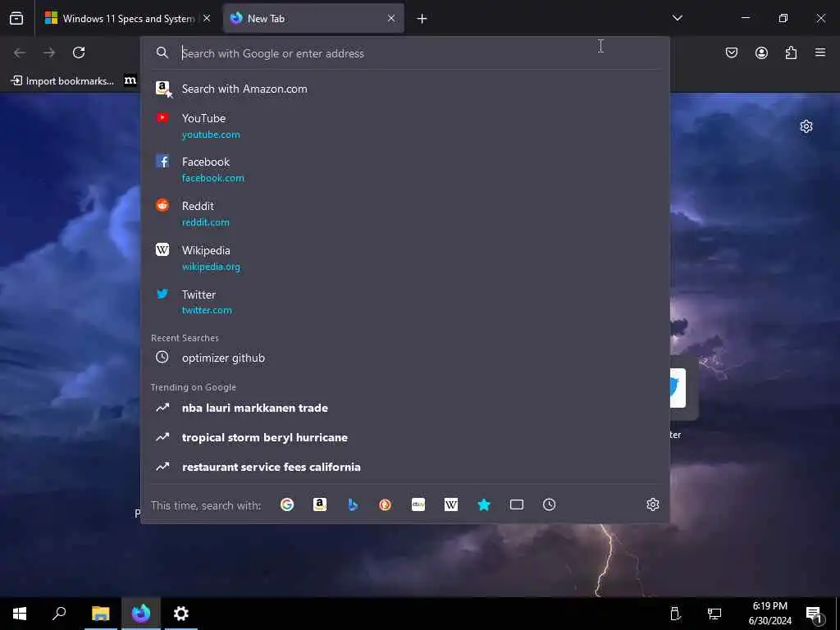Image resolution: width=840 pixels, height=630 pixels.
Task: Reload the current page
Action: point(79,52)
